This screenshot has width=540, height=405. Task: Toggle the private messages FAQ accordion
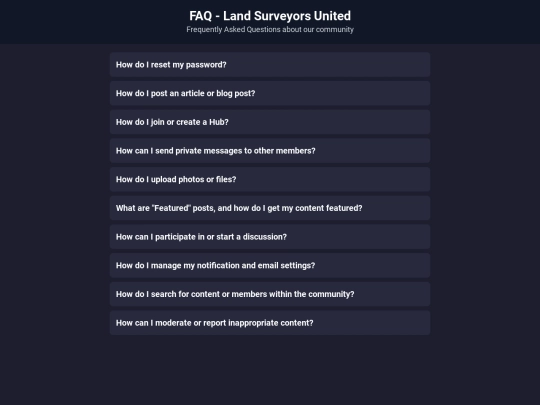pyautogui.click(x=270, y=151)
